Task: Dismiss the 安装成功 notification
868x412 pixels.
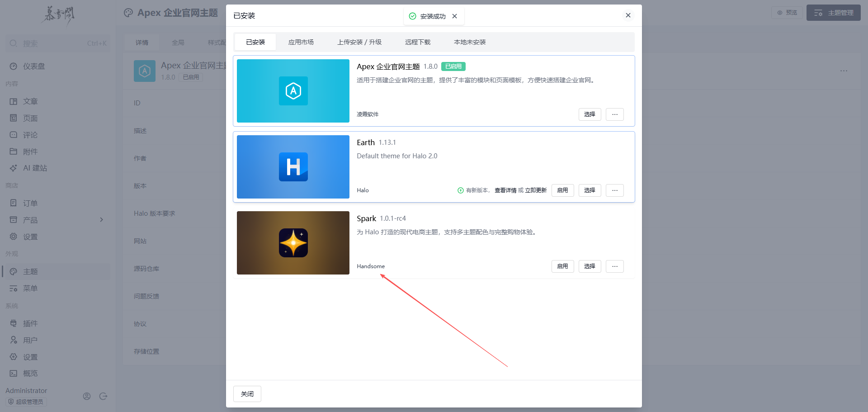Action: click(455, 16)
